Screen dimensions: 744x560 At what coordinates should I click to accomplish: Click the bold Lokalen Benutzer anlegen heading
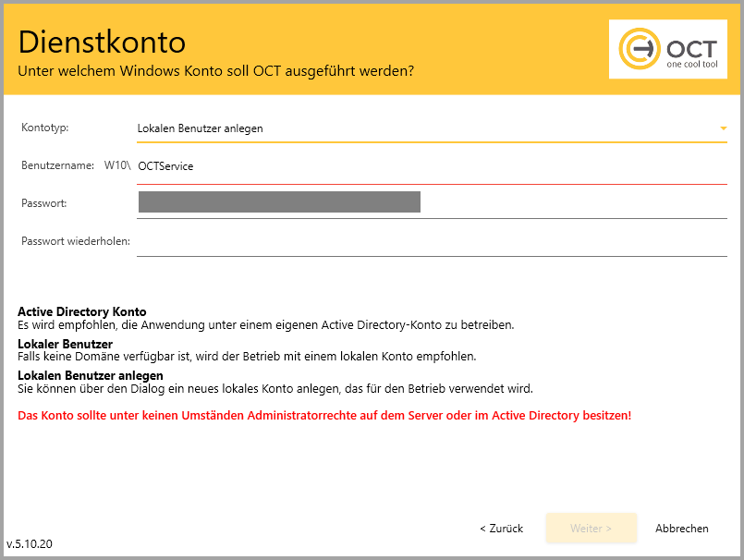click(x=90, y=375)
